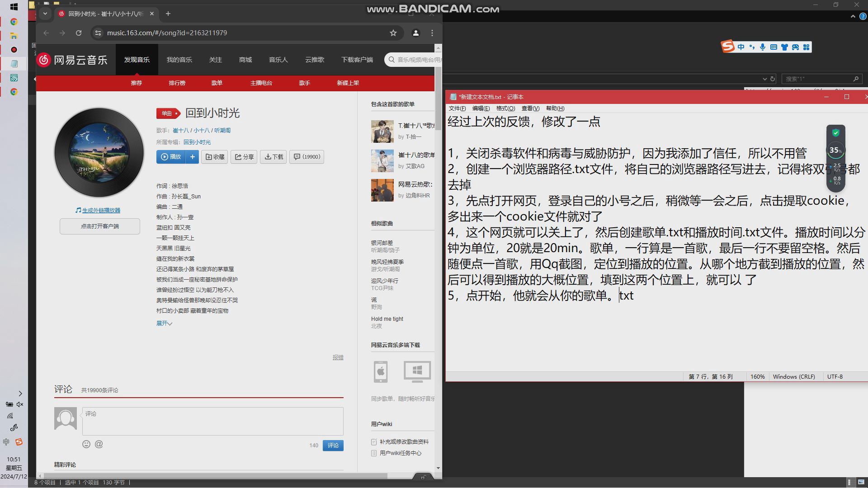
Task: Select the 我的音乐 navigation tab
Action: pyautogui.click(x=179, y=60)
